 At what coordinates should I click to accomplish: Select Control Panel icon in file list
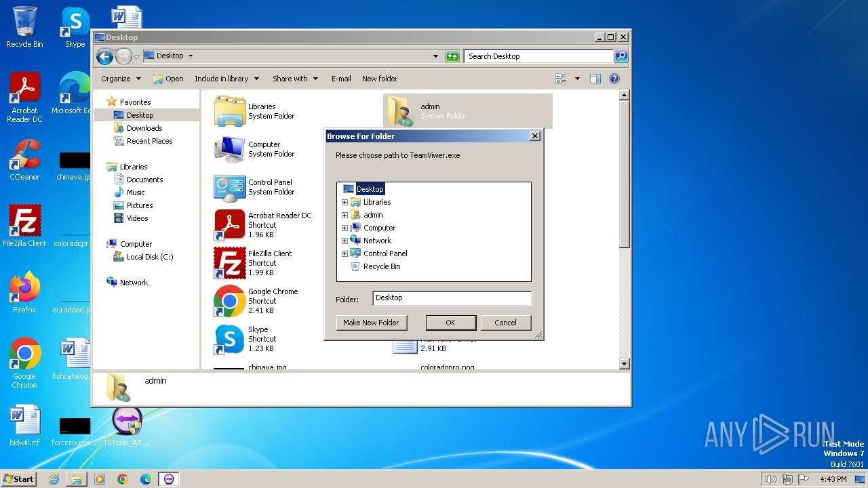(x=229, y=187)
